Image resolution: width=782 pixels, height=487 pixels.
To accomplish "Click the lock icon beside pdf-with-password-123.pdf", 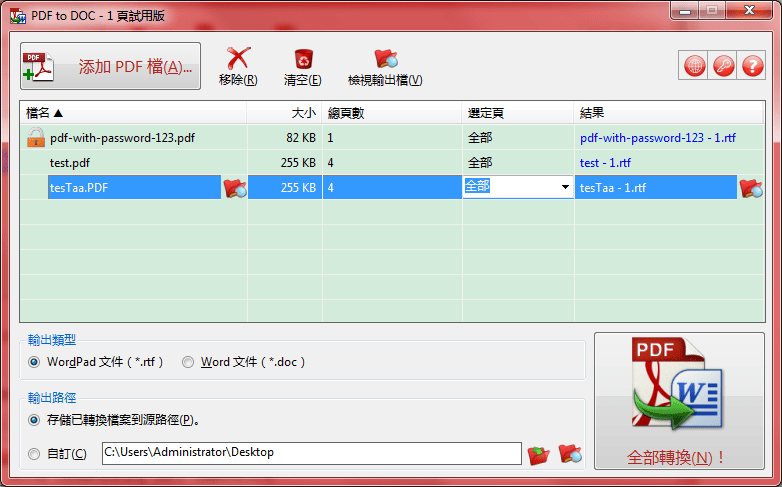I will click(x=35, y=137).
